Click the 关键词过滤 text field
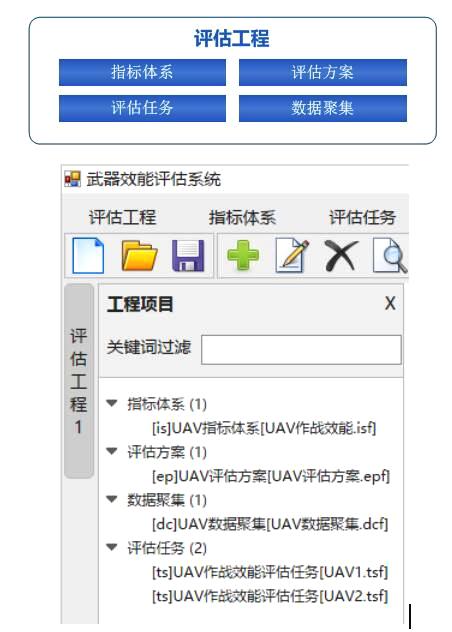This screenshot has height=632, width=452. (301, 349)
